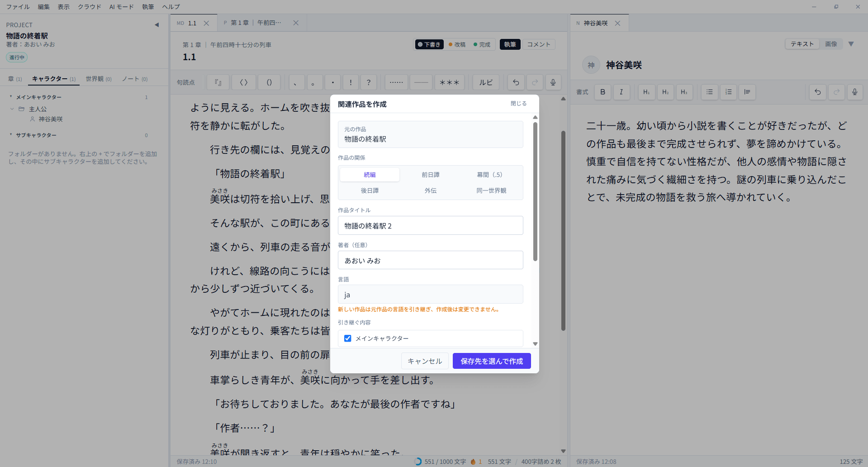Set chapter status to 下書き
Image resolution: width=868 pixels, height=467 pixels.
(x=429, y=44)
